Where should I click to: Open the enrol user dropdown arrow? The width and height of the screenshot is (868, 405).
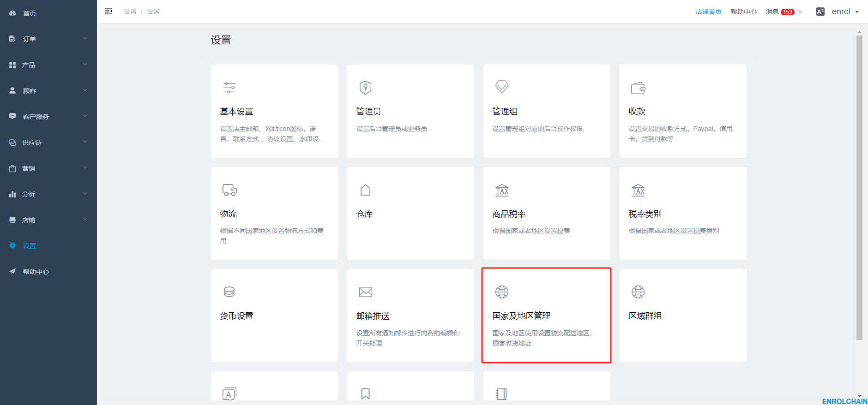coord(857,12)
